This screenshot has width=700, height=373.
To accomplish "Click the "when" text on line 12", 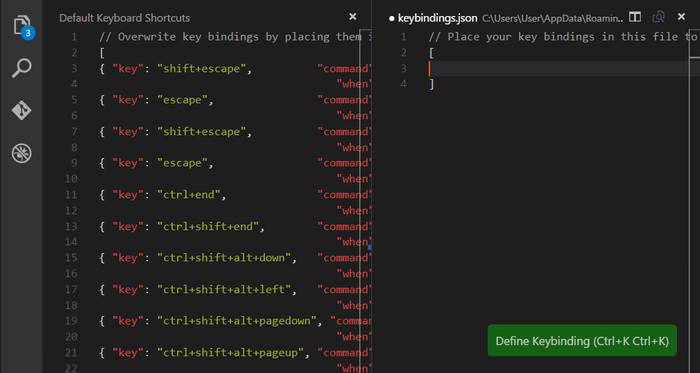I will click(x=354, y=211).
